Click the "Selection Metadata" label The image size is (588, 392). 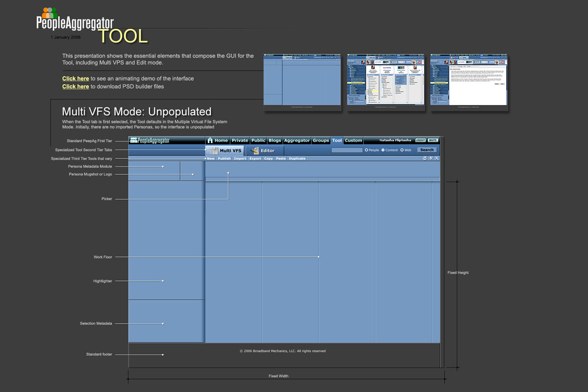tap(96, 323)
